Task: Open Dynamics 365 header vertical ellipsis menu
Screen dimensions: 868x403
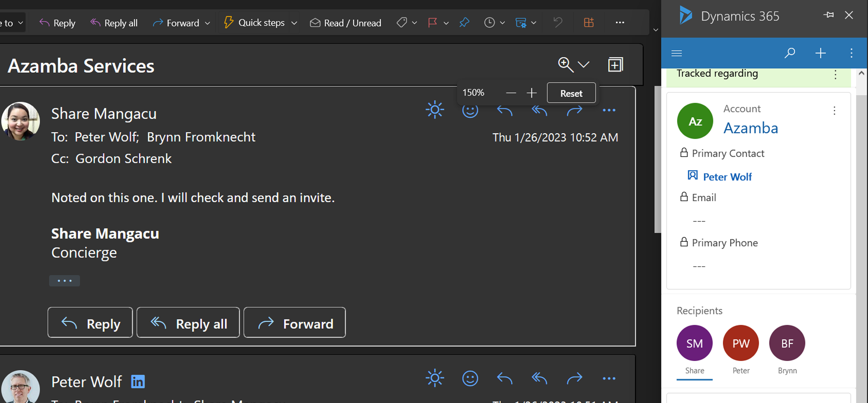Action: [851, 53]
